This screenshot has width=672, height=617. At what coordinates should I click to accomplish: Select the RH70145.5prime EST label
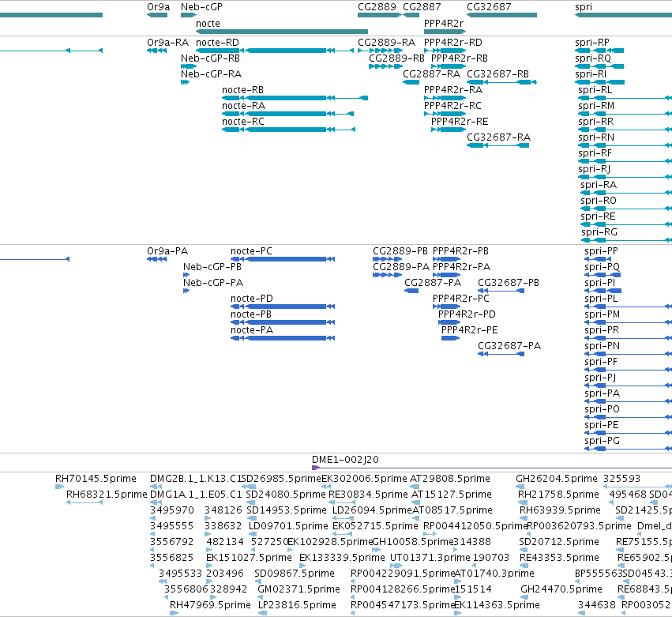(x=96, y=479)
